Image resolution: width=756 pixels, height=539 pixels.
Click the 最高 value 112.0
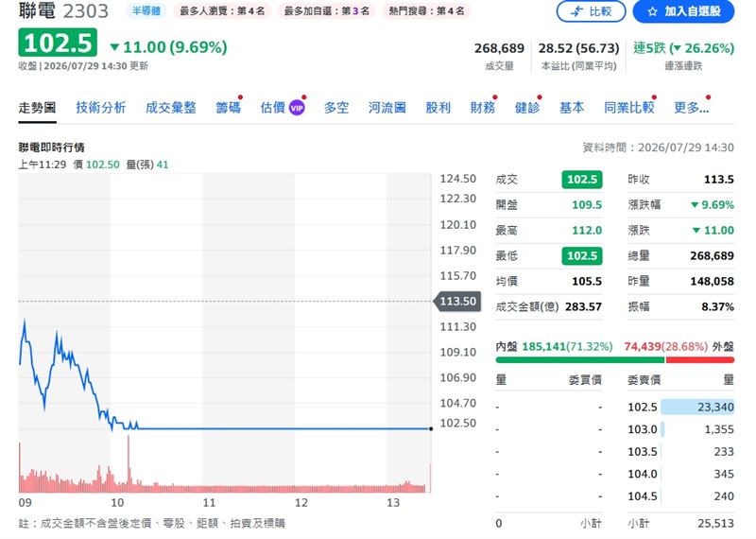point(587,230)
